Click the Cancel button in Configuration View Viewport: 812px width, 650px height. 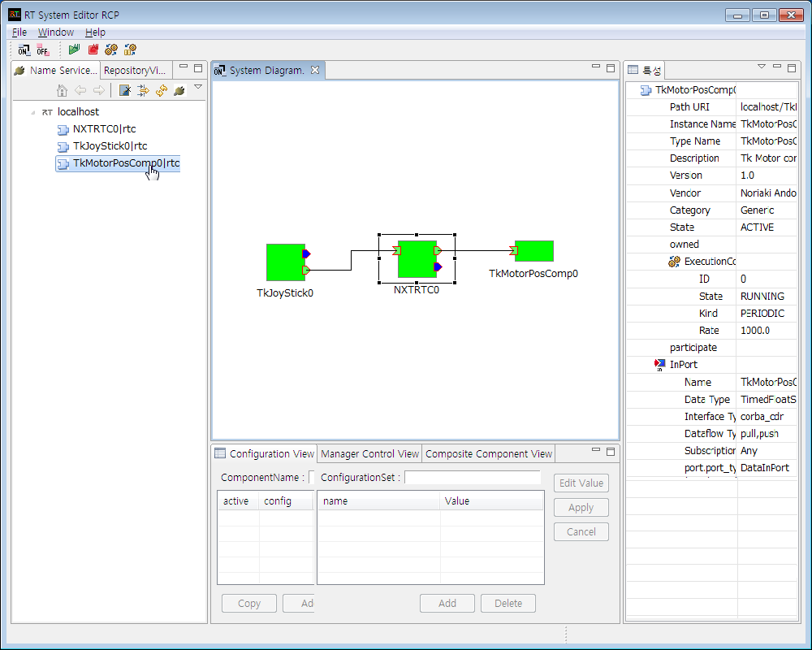click(581, 532)
